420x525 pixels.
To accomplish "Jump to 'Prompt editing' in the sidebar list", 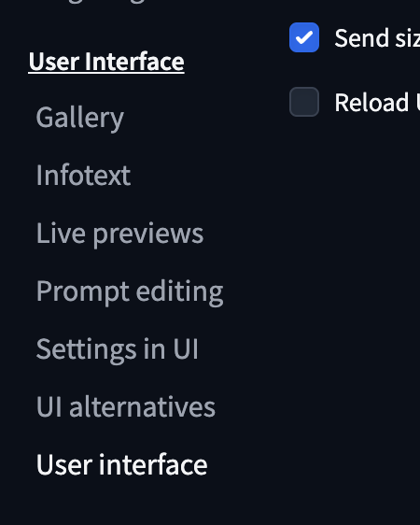I will (x=130, y=291).
